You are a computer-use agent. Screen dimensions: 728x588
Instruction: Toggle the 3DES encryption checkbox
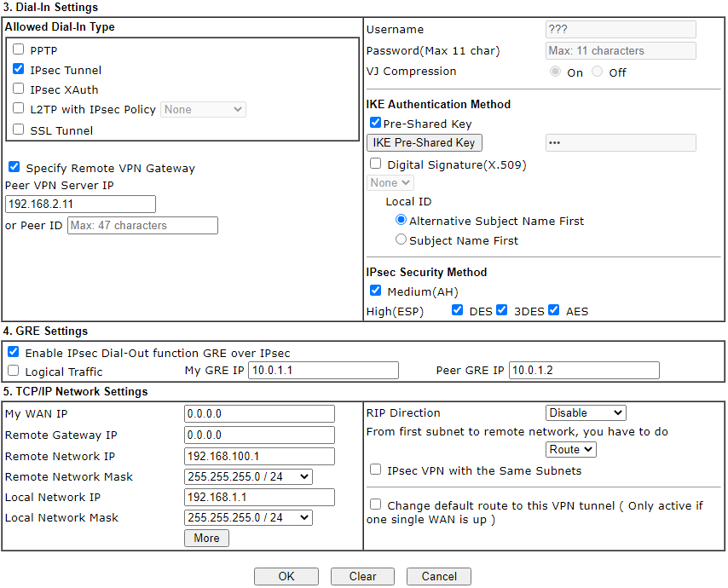coord(502,310)
